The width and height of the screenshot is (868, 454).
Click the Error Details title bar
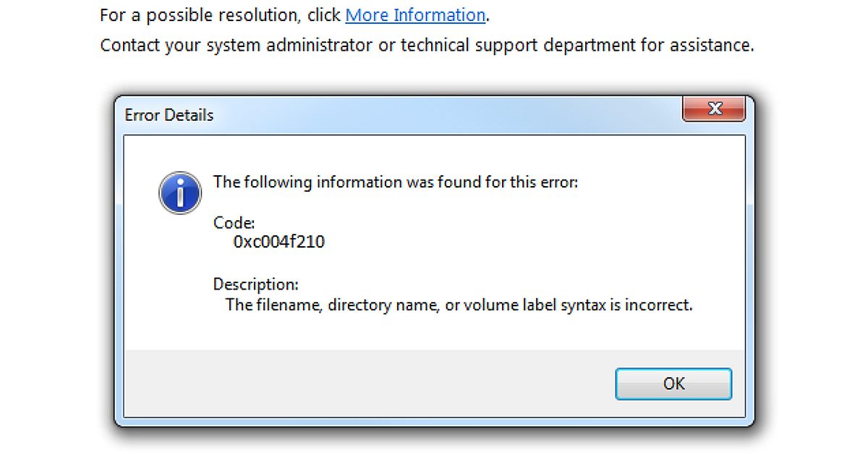(289, 114)
